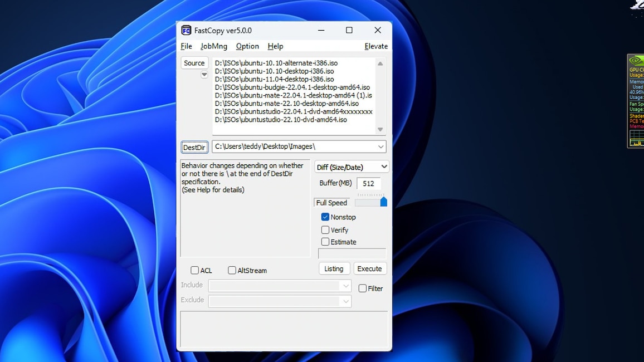Click the source list scroll up arrow

click(380, 63)
